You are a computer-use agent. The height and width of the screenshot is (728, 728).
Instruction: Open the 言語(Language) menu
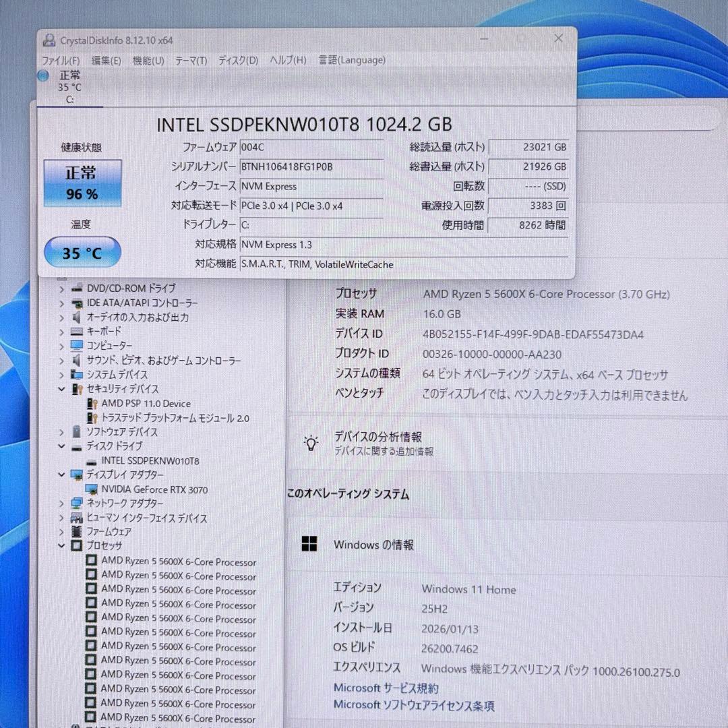click(x=351, y=60)
